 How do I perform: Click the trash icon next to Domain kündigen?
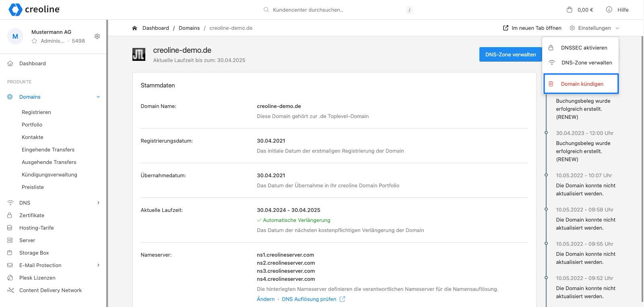pyautogui.click(x=551, y=84)
